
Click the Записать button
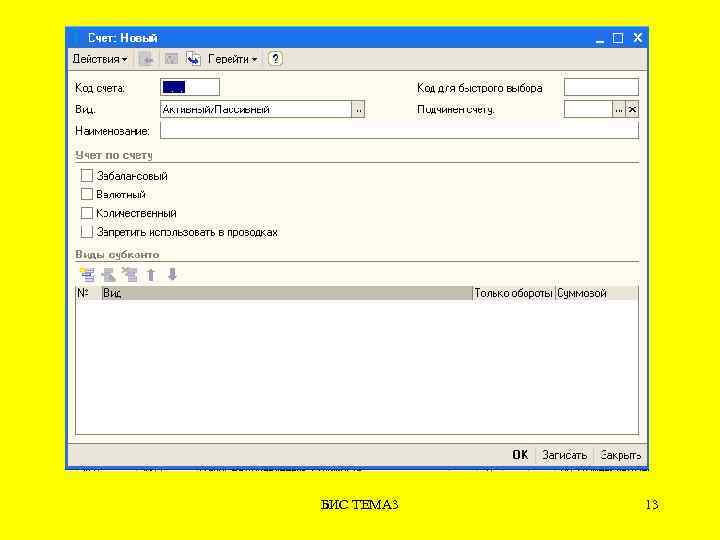click(x=564, y=455)
